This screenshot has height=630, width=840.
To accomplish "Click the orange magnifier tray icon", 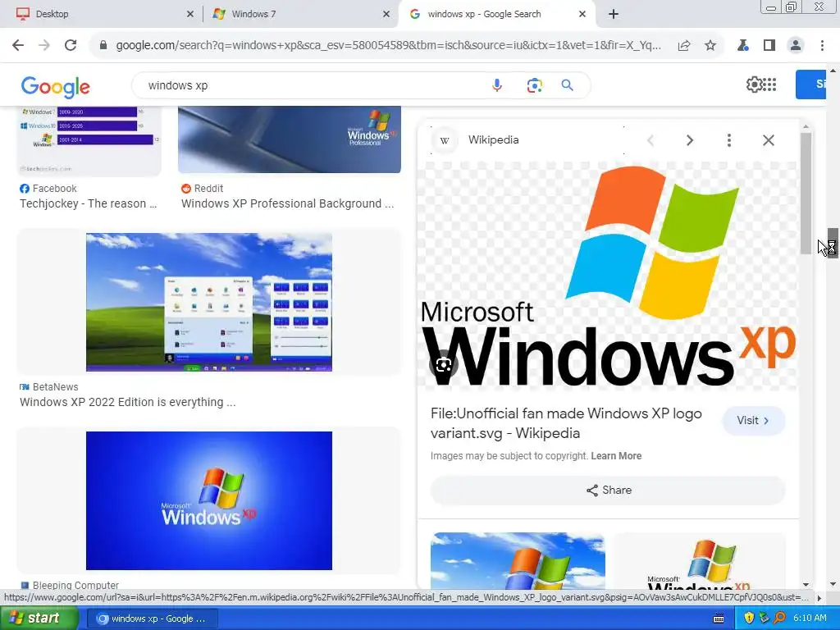I will click(780, 619).
